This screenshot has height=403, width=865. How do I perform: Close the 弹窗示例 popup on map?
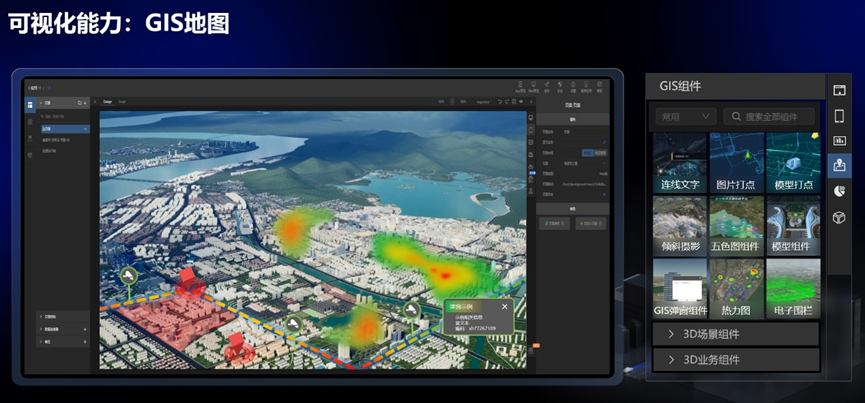[x=504, y=307]
